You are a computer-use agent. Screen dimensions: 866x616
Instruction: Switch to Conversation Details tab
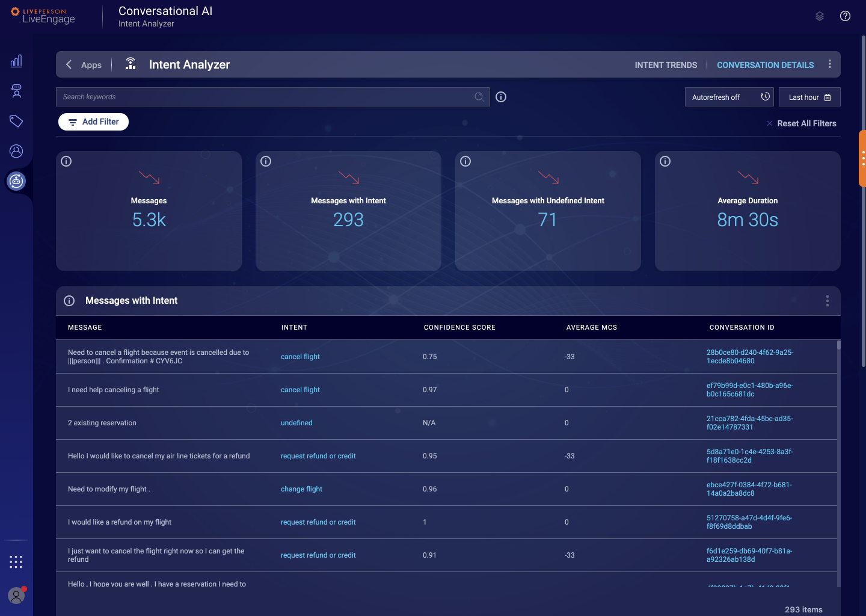pos(765,65)
